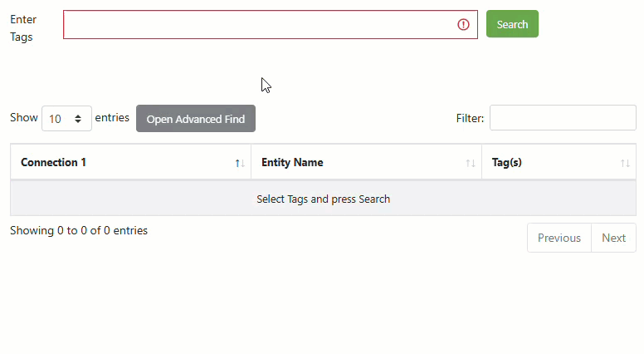Click the red exclamation error icon in tags field
The width and height of the screenshot is (644, 354).
click(x=463, y=25)
